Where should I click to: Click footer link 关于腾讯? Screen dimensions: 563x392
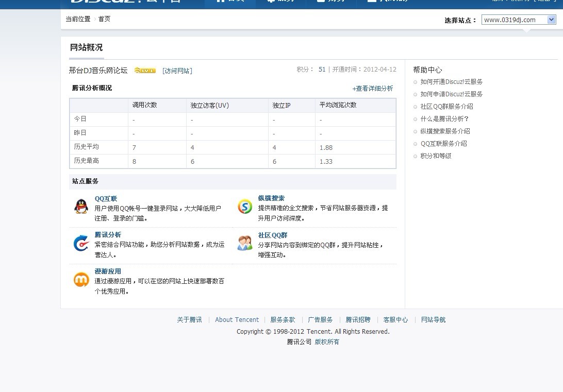[x=189, y=320]
